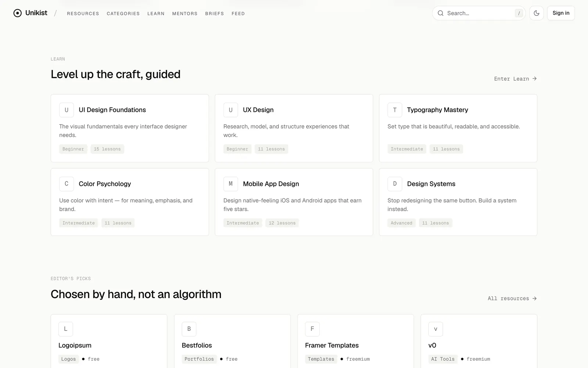Open the Mentors nav item
This screenshot has height=368, width=588.
185,14
